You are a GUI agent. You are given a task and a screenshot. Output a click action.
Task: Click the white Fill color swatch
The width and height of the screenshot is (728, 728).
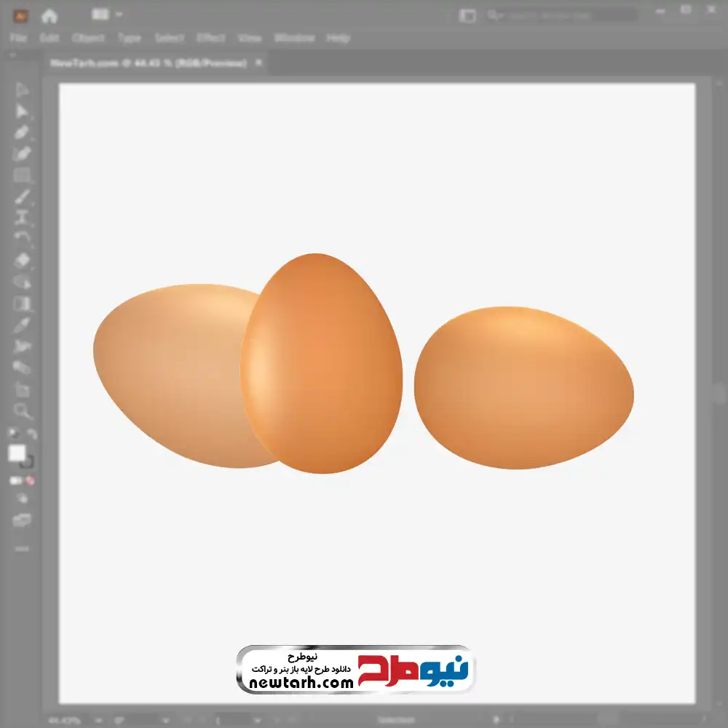click(17, 454)
